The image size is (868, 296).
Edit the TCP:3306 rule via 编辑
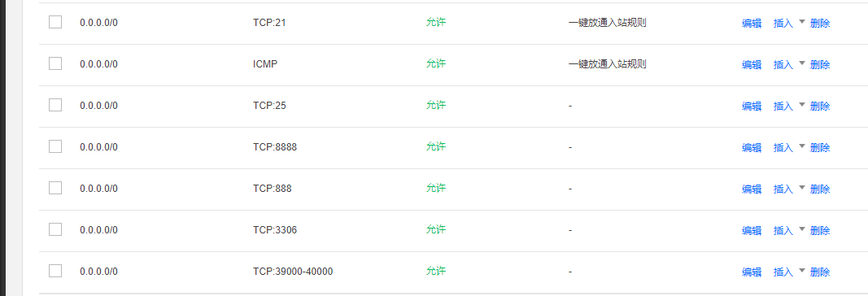[752, 231]
